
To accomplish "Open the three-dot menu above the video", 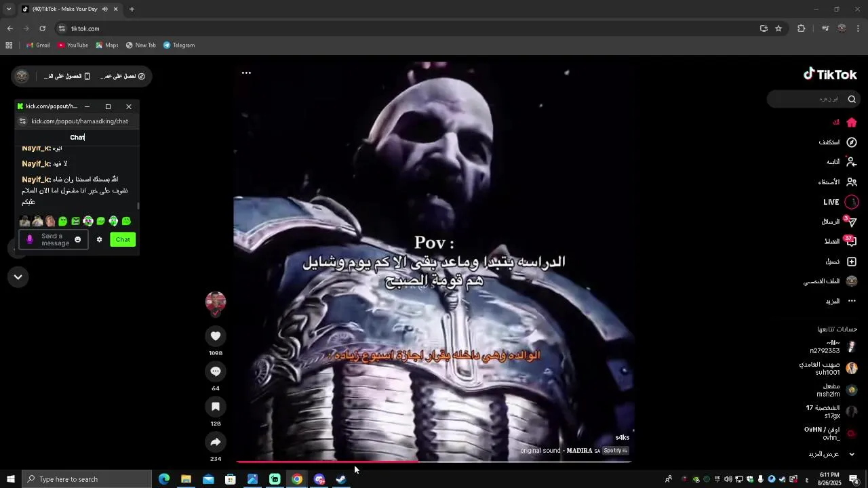I will (246, 73).
